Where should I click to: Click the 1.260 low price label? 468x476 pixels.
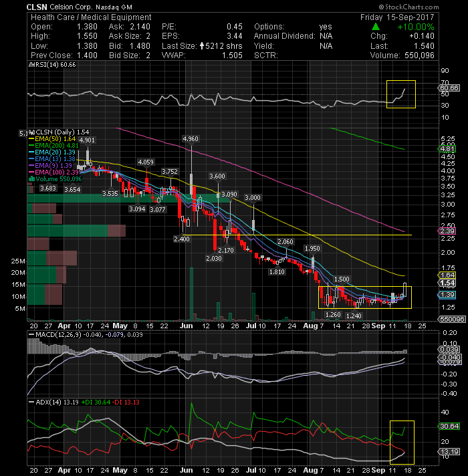coord(333,314)
